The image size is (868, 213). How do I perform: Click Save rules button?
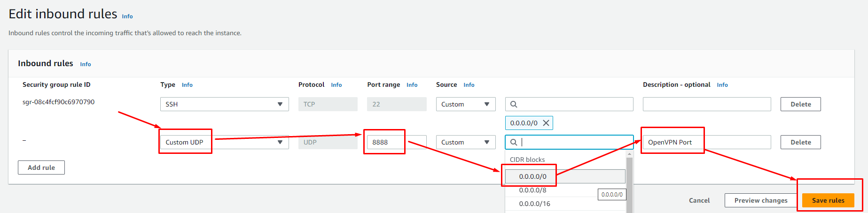click(x=828, y=200)
